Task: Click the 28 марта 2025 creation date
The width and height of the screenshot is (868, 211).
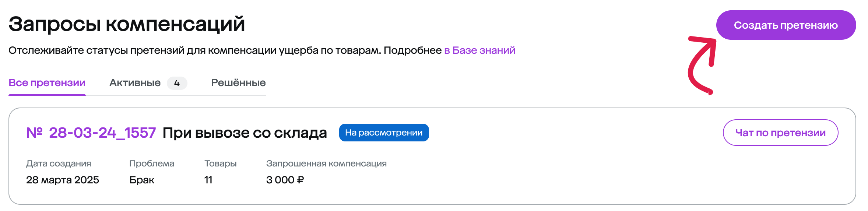Action: (x=63, y=180)
